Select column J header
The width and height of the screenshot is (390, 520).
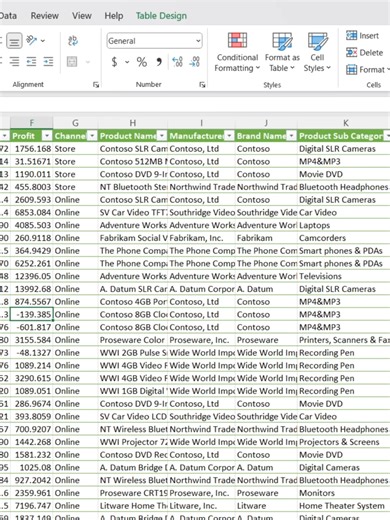tap(266, 123)
